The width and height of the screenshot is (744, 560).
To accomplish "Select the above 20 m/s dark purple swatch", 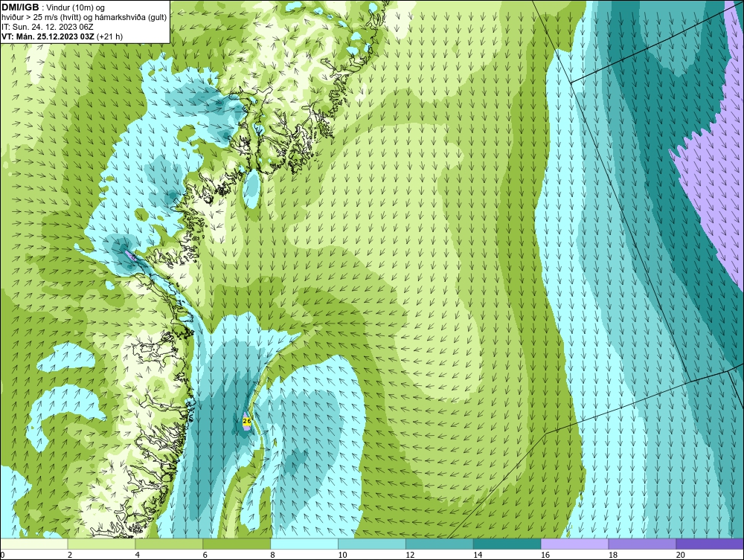I will 710,544.
